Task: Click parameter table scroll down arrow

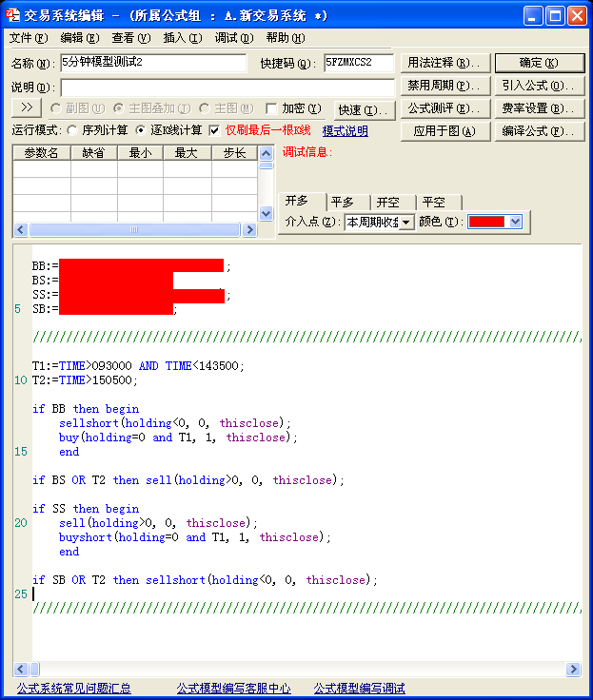Action: [266, 214]
